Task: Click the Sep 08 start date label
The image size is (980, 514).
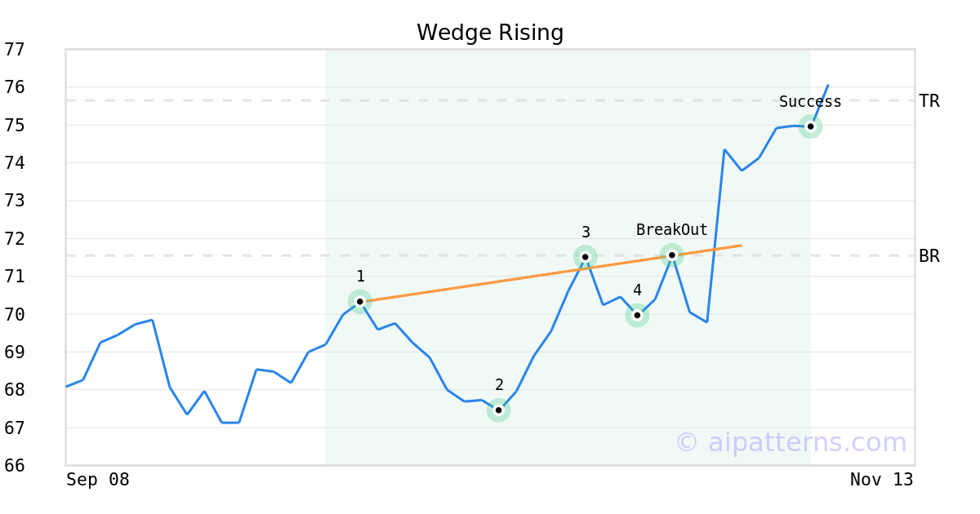Action: coord(98,480)
